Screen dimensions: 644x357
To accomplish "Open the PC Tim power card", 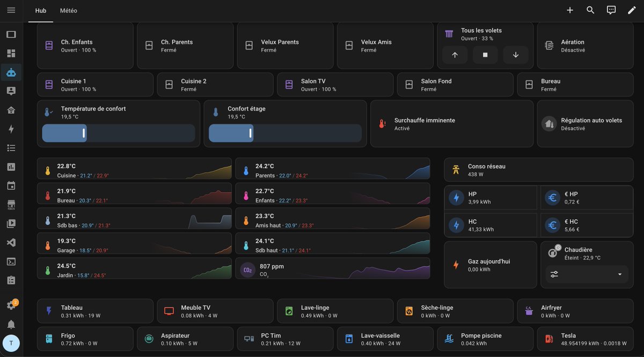I will 285,339.
